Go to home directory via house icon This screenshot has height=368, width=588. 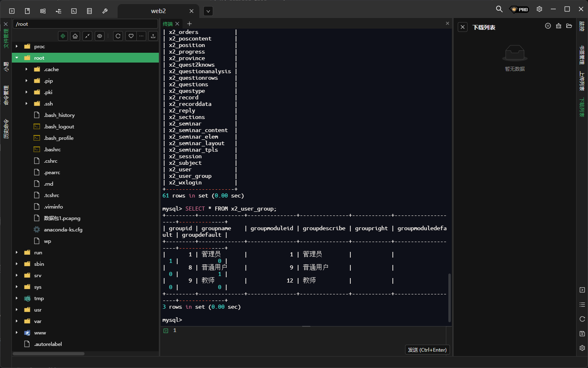[75, 36]
